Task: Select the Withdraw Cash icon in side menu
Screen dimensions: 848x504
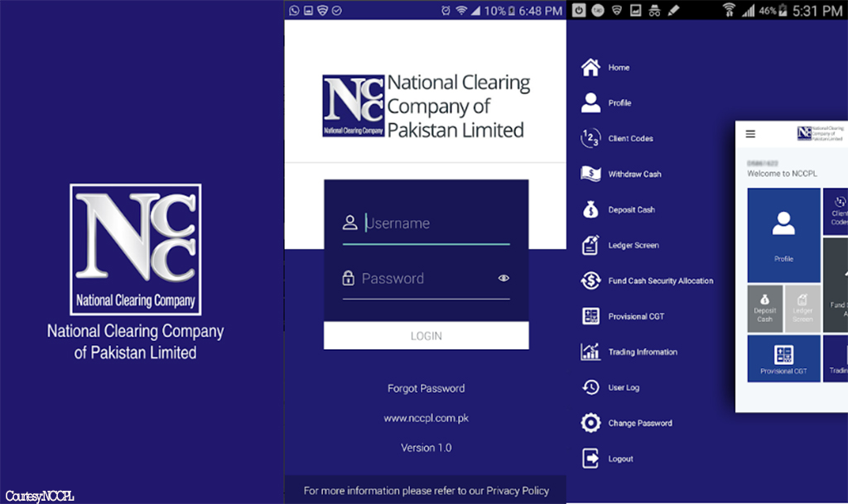Action: pos(590,175)
